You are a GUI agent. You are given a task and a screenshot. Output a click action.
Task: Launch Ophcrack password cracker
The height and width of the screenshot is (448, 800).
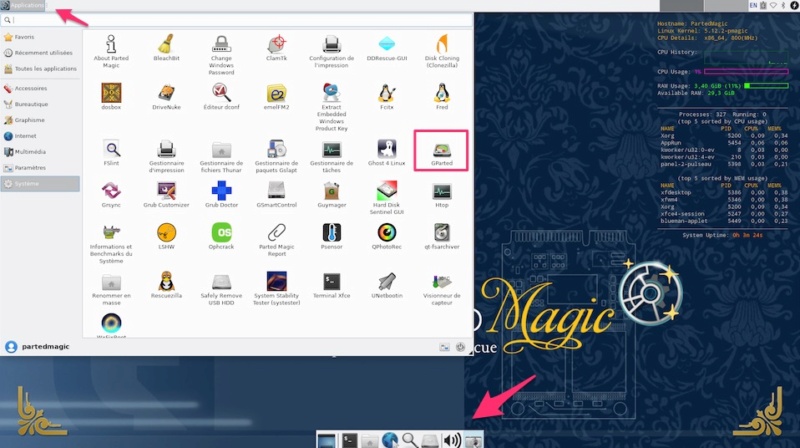(221, 236)
